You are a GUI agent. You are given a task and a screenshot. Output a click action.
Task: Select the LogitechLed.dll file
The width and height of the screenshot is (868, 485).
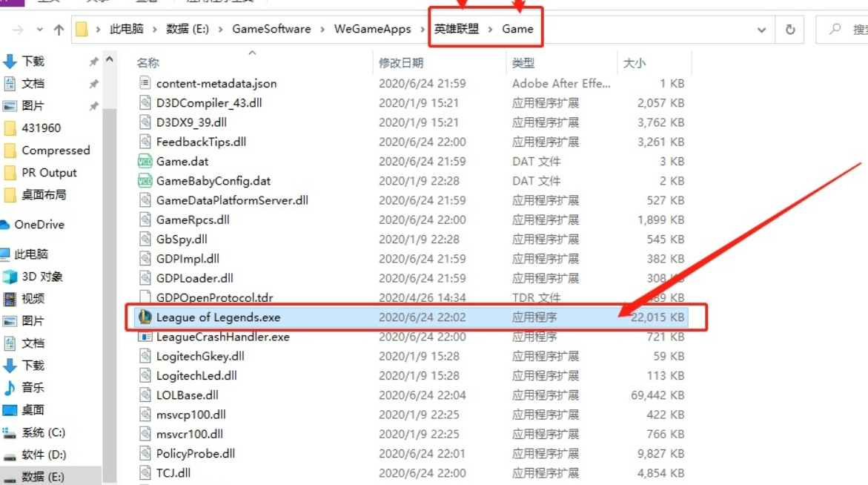pyautogui.click(x=196, y=375)
